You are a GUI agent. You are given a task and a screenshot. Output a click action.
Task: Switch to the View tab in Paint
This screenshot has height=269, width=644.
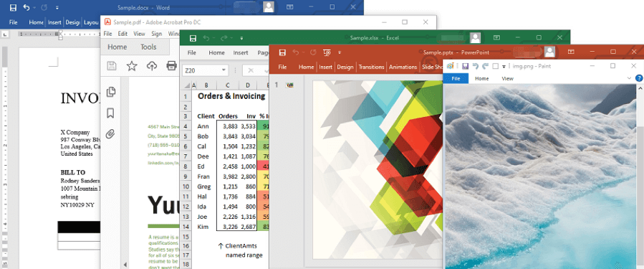click(507, 78)
